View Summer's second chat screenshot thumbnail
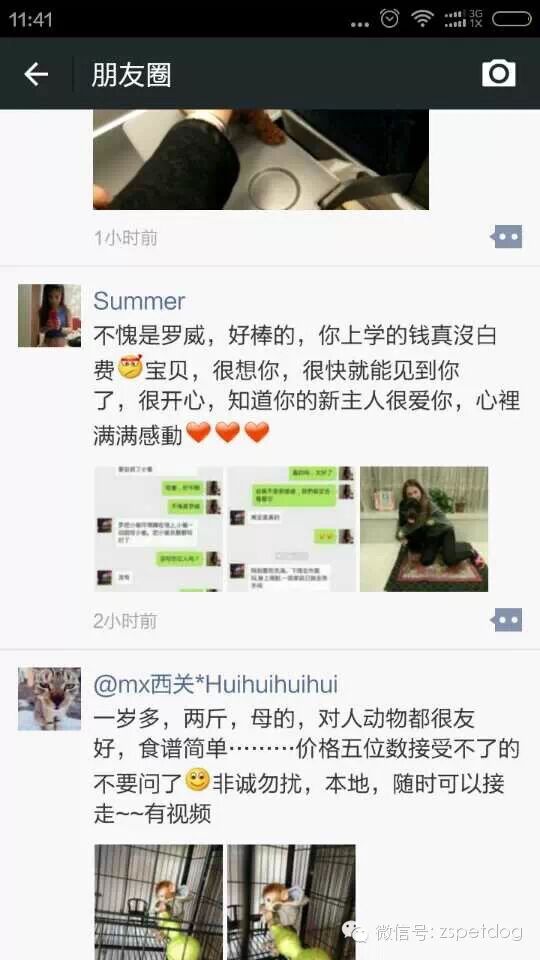Screen dimensions: 540x960 tap(291, 529)
